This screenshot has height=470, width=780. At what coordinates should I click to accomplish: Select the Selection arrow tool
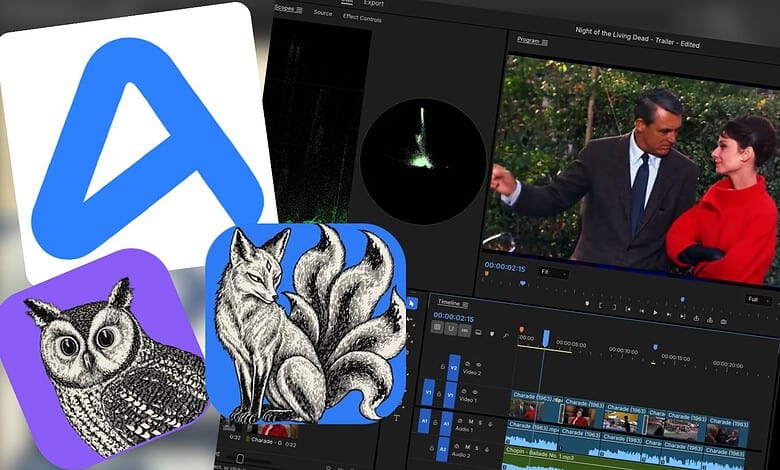click(412, 303)
